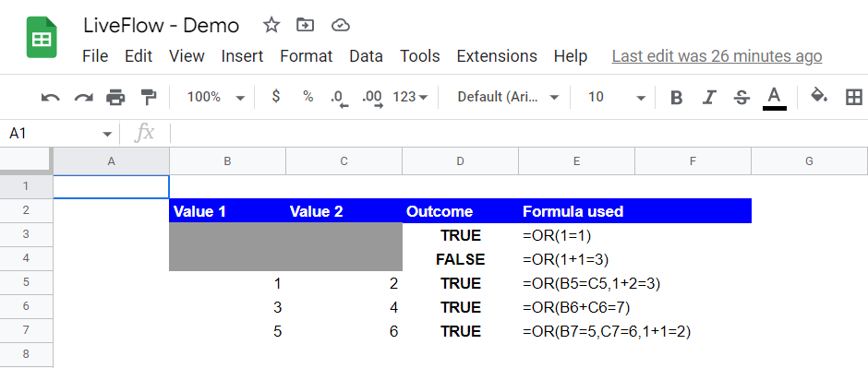Open zoom 100% dropdown
The width and height of the screenshot is (868, 368).
(215, 97)
